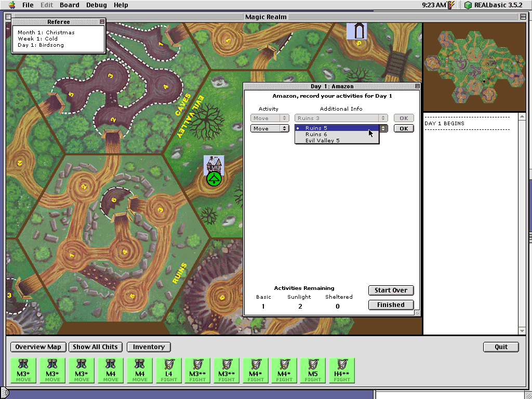This screenshot has height=399, width=532.
Task: Click the house dwelling chit above the Amazon
Action: [x=214, y=164]
